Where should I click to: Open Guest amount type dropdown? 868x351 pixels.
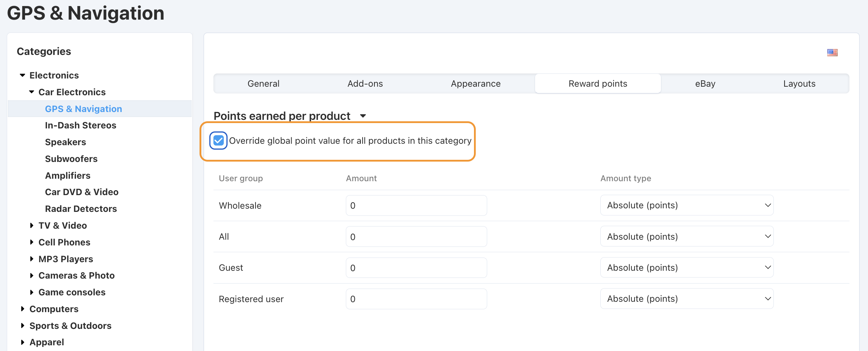pos(687,268)
